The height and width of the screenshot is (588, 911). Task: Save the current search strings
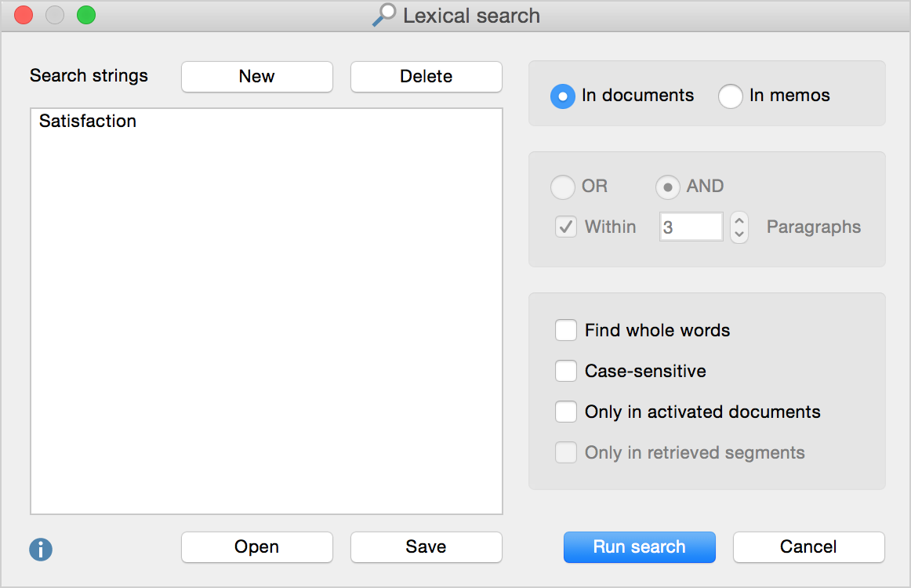[426, 547]
